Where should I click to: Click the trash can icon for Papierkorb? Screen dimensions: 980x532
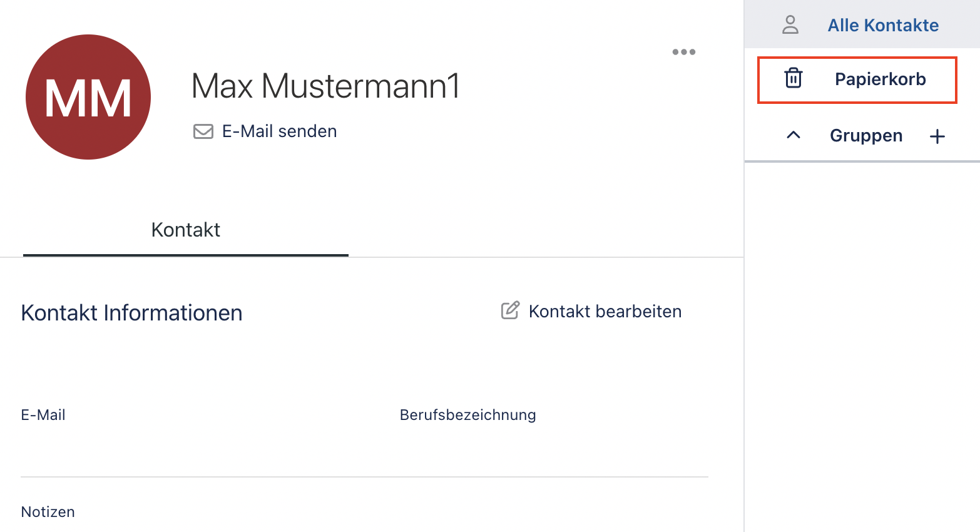[x=793, y=78]
